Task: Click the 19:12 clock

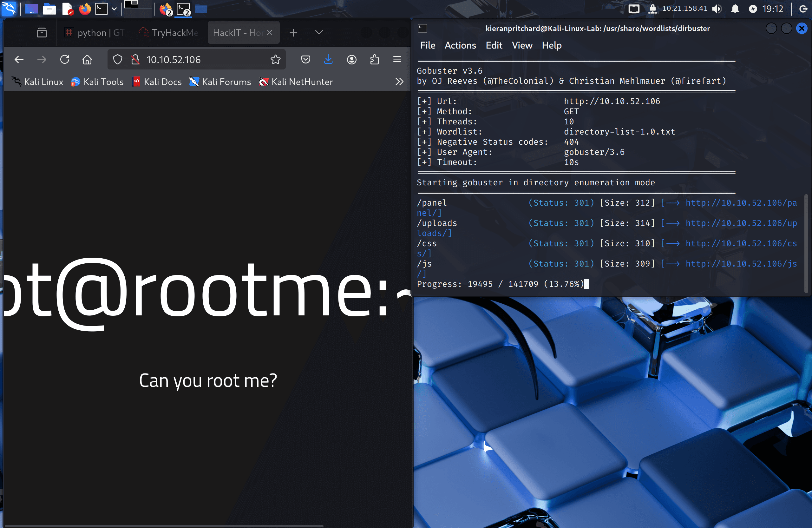Action: 773,9
